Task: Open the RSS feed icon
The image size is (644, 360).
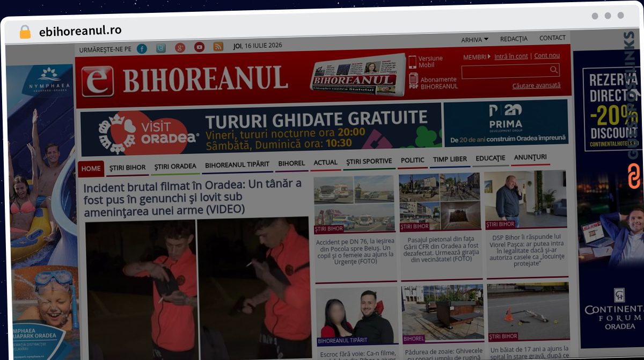Action: 218,47
